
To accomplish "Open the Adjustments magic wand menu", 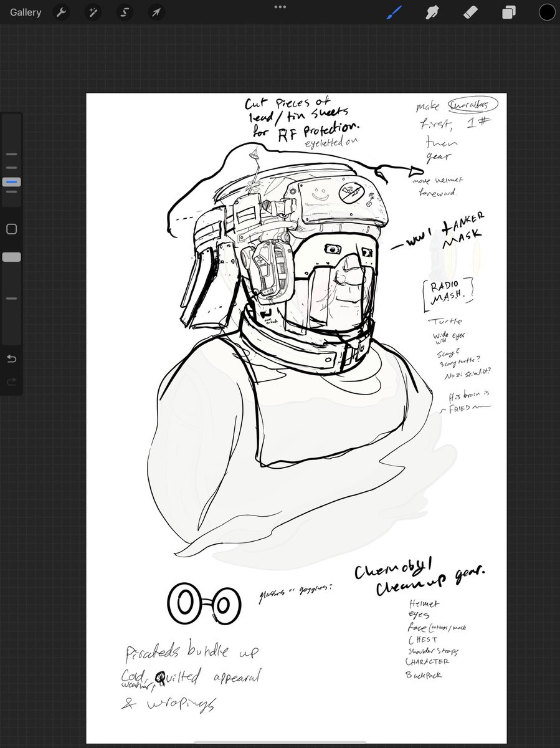I will click(93, 12).
